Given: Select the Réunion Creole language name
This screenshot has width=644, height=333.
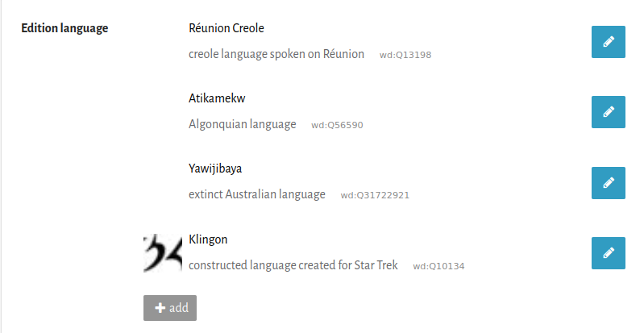Looking at the screenshot, I should click(x=226, y=29).
